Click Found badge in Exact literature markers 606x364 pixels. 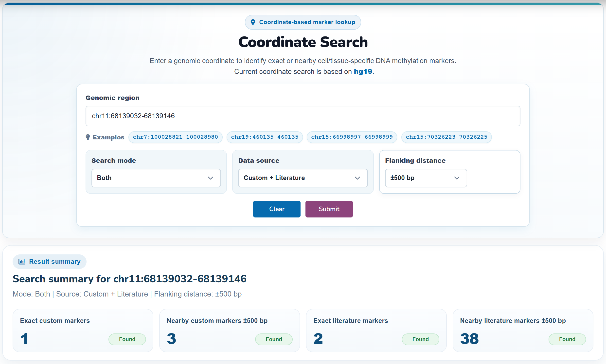pyautogui.click(x=421, y=339)
